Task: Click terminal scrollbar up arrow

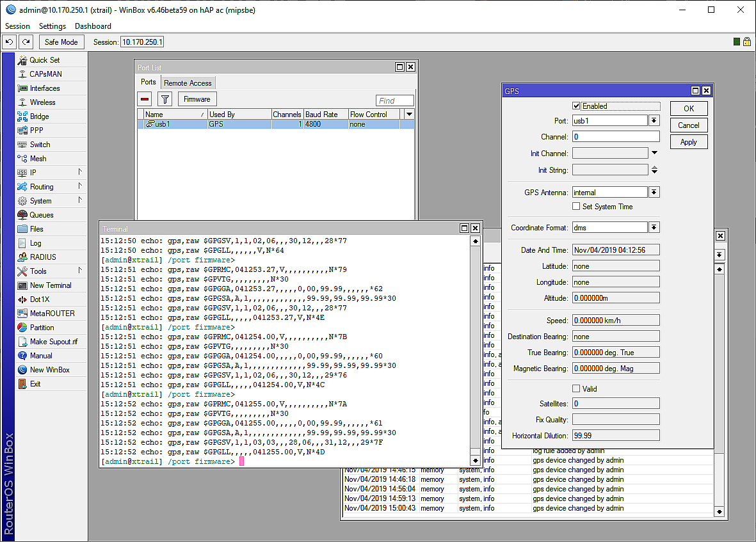Action: point(475,241)
